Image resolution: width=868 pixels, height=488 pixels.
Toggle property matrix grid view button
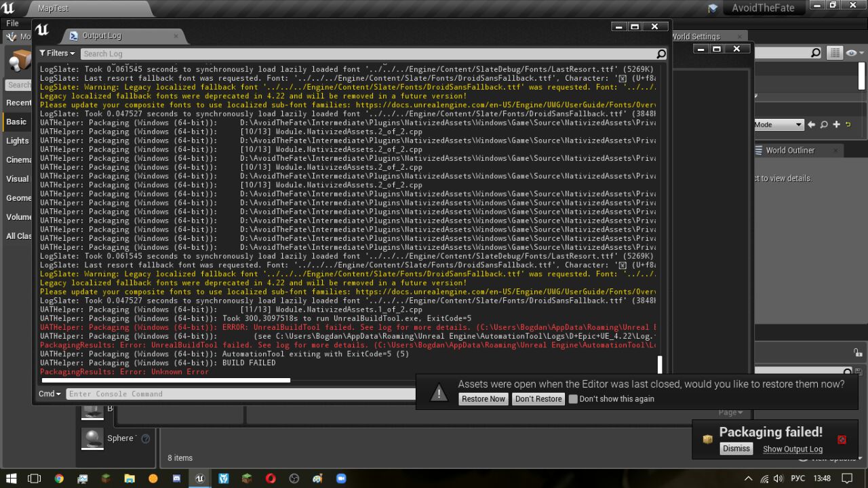(834, 53)
